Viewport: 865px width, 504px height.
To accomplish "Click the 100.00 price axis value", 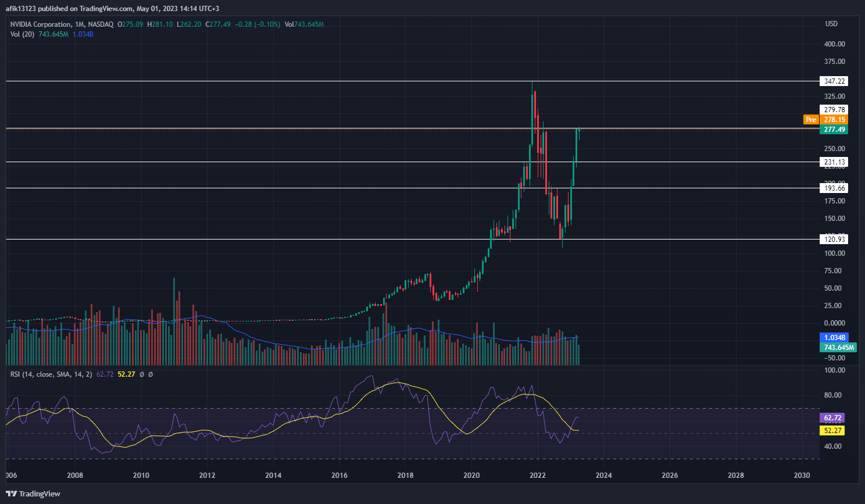I will click(834, 253).
